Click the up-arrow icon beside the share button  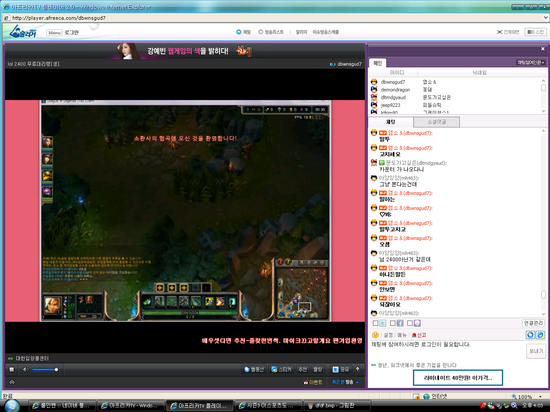[357, 369]
